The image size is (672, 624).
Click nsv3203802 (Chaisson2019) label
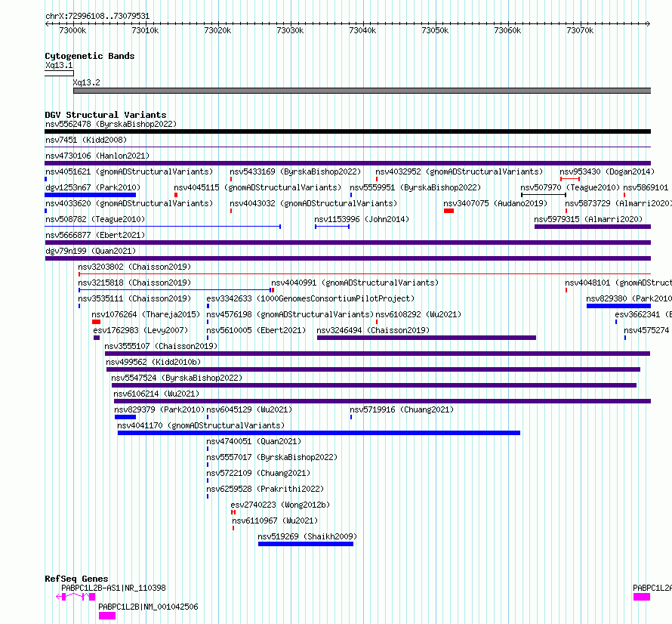pos(134,267)
